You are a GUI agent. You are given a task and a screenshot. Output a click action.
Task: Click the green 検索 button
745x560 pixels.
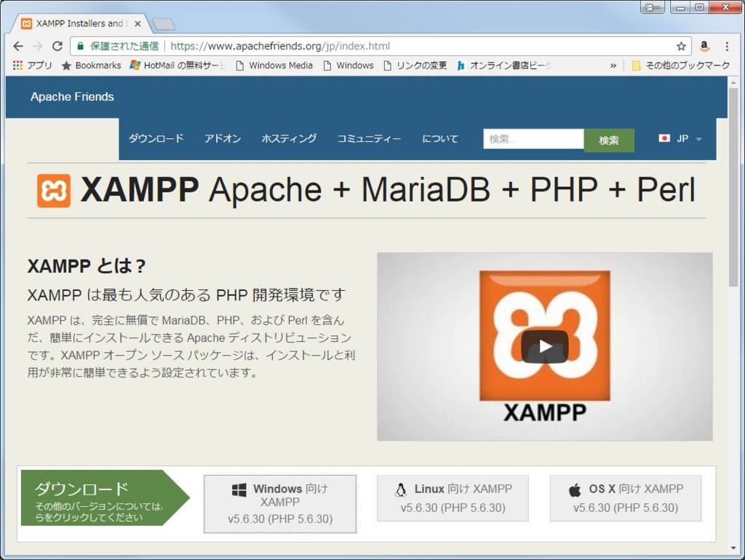[x=609, y=140]
